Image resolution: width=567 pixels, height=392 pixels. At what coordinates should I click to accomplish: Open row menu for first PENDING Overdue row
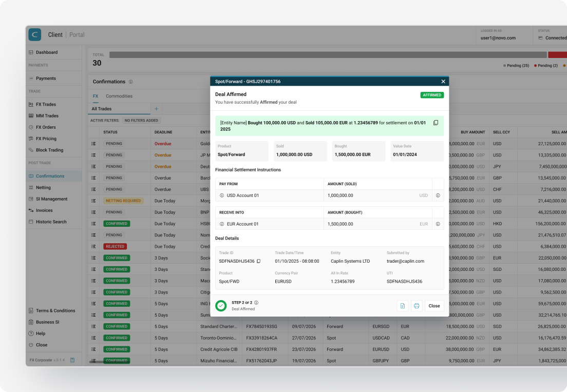[93, 144]
